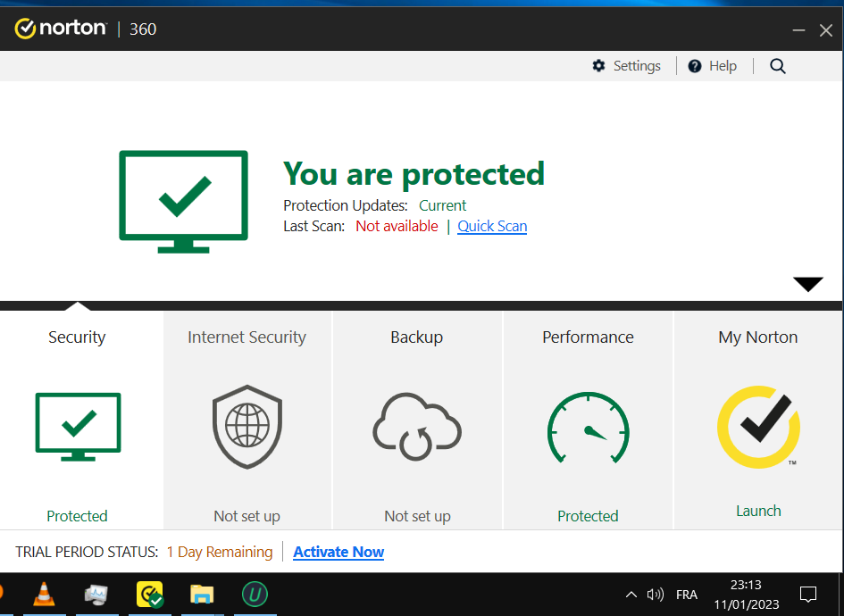Click the Help text label
The image size is (844, 616).
[723, 66]
